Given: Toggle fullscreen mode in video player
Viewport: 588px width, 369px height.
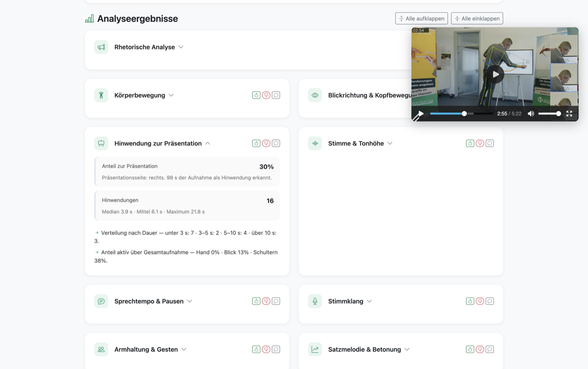Looking at the screenshot, I should [569, 114].
